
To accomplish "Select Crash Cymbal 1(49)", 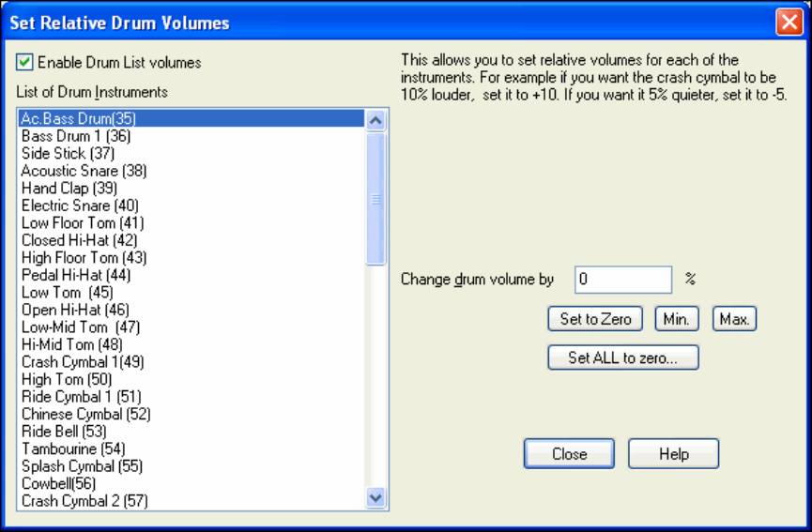I will tap(192, 362).
